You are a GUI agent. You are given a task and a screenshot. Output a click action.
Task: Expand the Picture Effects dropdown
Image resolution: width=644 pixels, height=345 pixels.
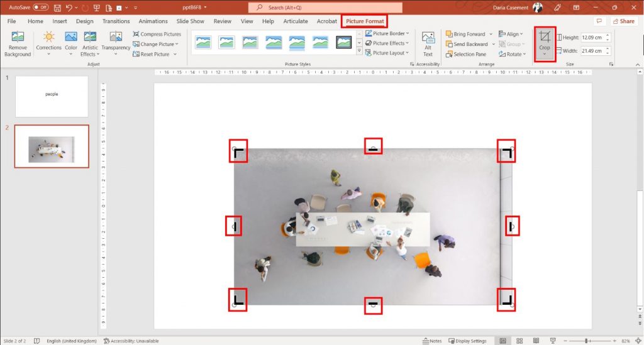(x=387, y=43)
